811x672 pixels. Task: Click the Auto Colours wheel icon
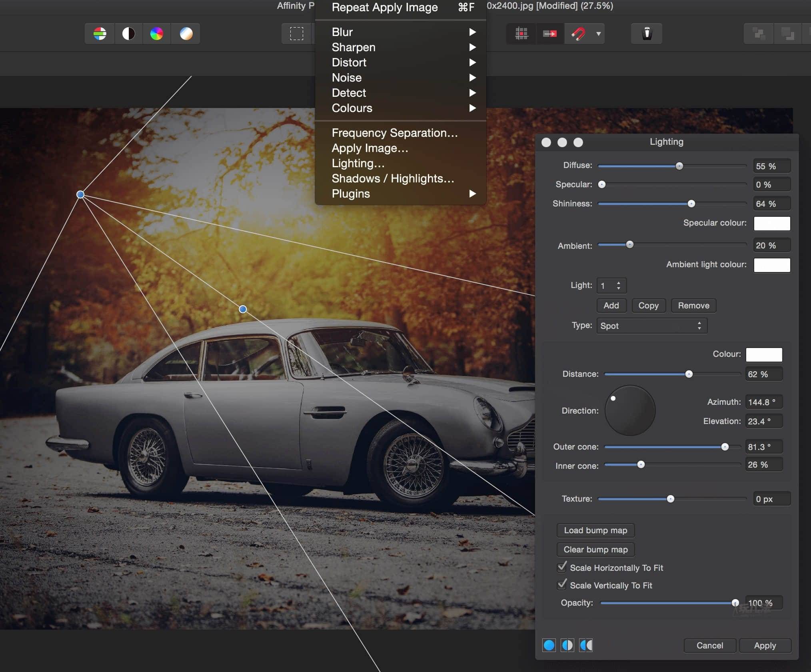click(156, 34)
